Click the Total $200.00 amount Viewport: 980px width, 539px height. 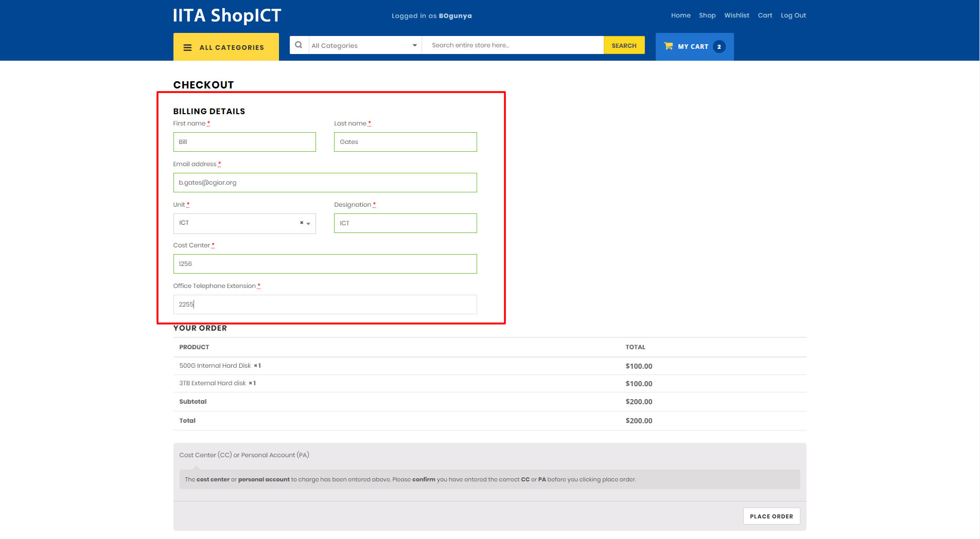pyautogui.click(x=639, y=421)
